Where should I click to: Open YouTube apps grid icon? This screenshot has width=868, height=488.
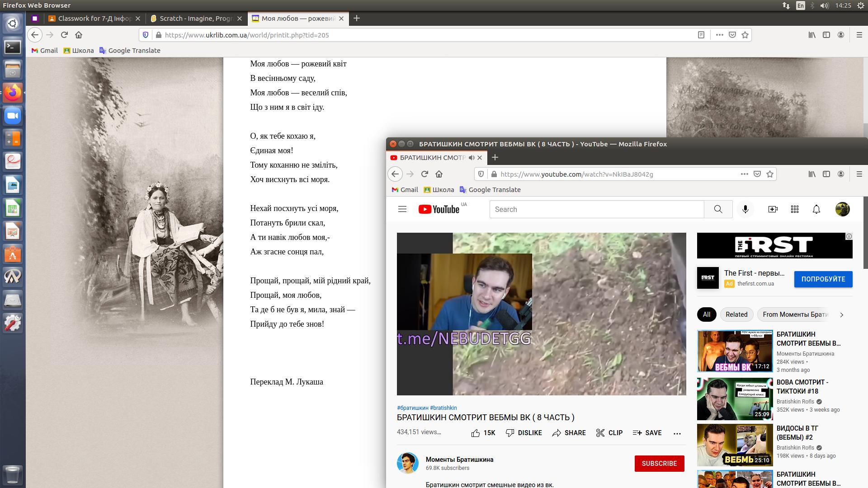pos(795,209)
